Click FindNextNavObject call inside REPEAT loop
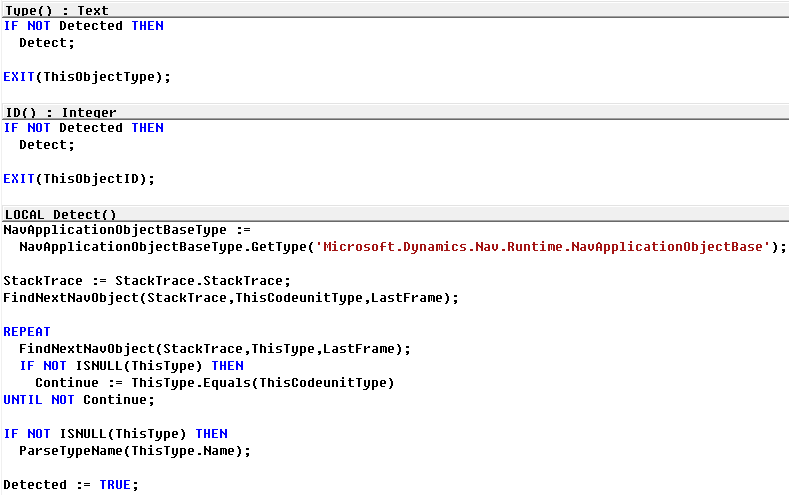The image size is (789, 495). coord(215,349)
